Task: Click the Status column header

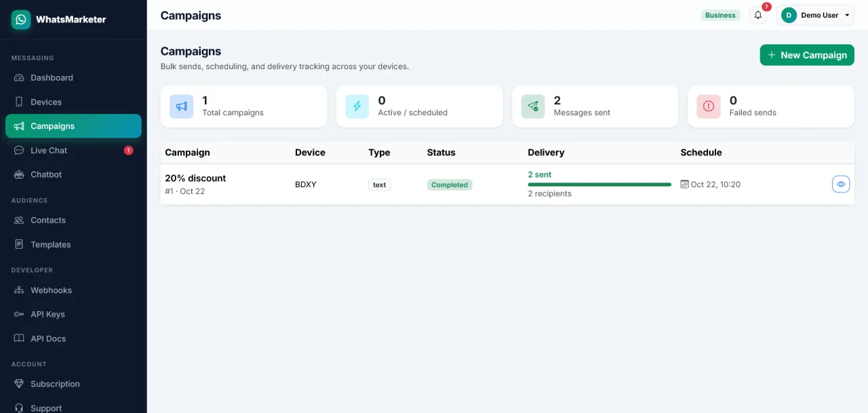Action: coord(441,153)
